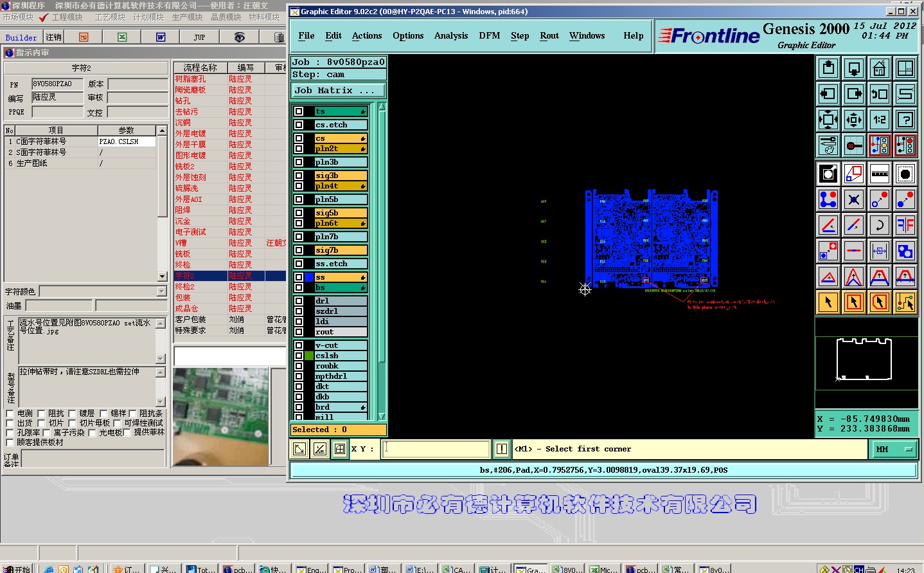Click the zoom in expand icon

tap(828, 120)
